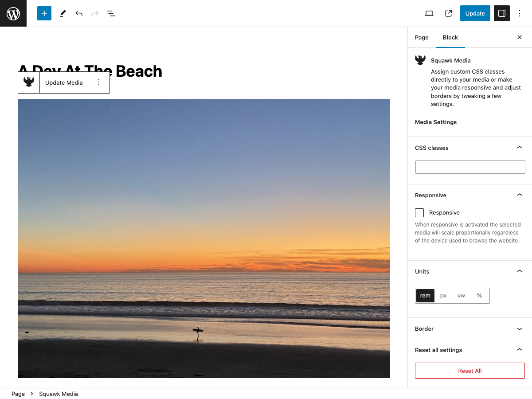532x399 pixels.
Task: Click the Update Media button
Action: [64, 82]
